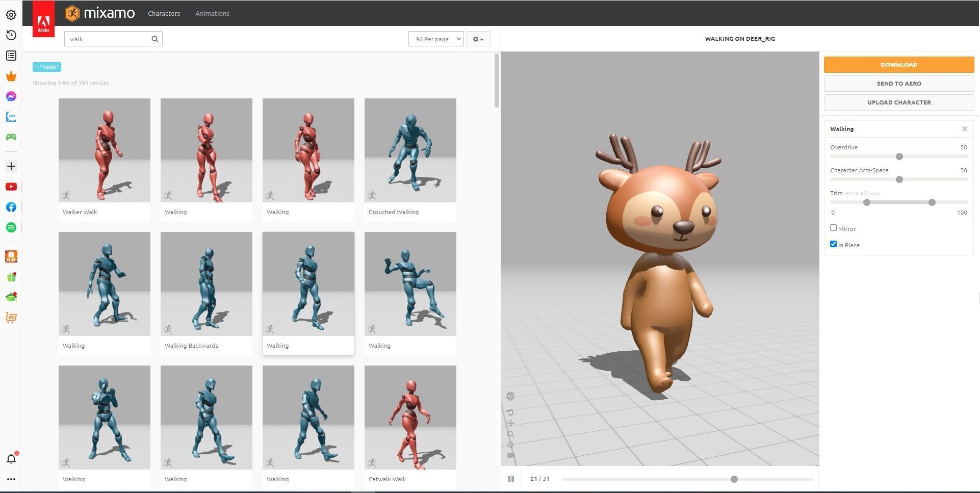Click the UPLOAD CHARACTER button
The width and height of the screenshot is (980, 493).
tap(899, 102)
